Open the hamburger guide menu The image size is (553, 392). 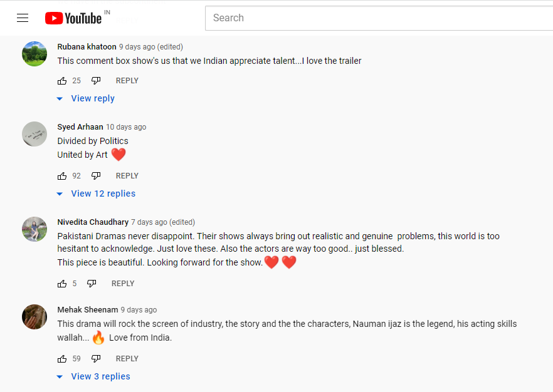point(23,18)
